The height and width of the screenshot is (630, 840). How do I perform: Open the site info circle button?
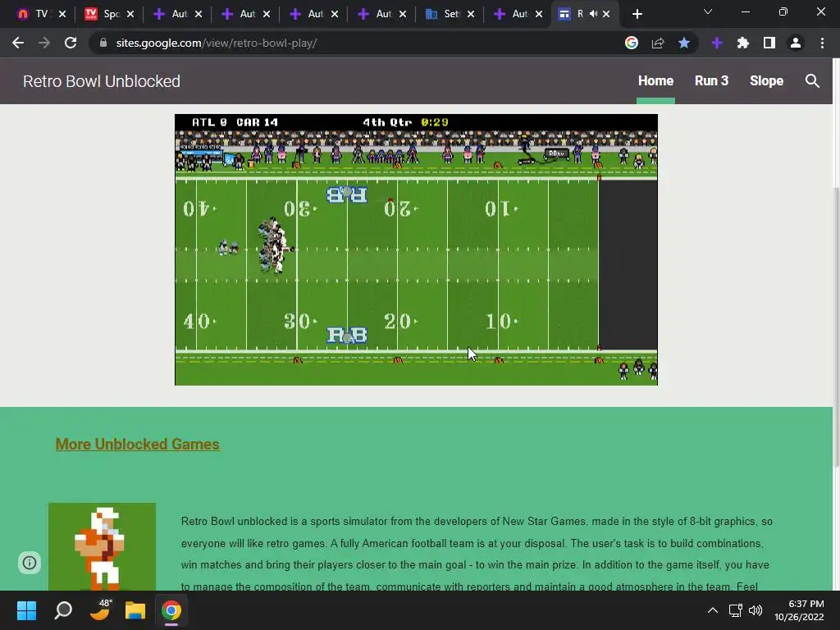pyautogui.click(x=30, y=563)
